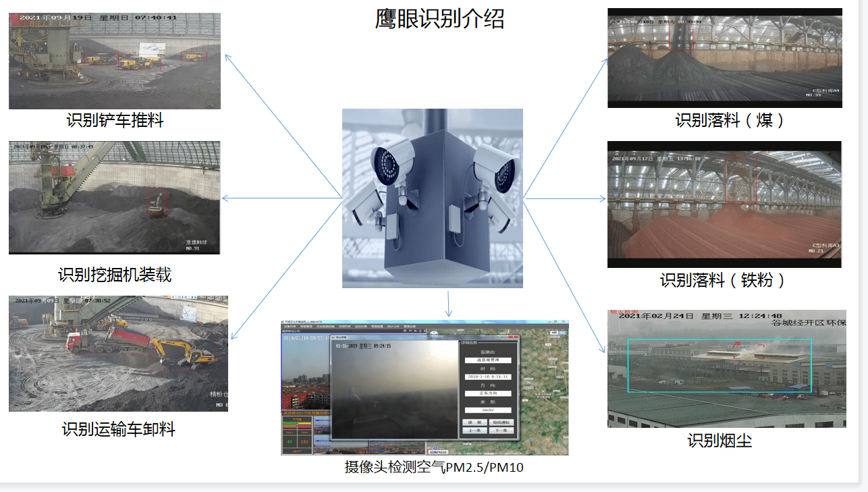Click the caption 识别落料（铁粉）

point(723,279)
